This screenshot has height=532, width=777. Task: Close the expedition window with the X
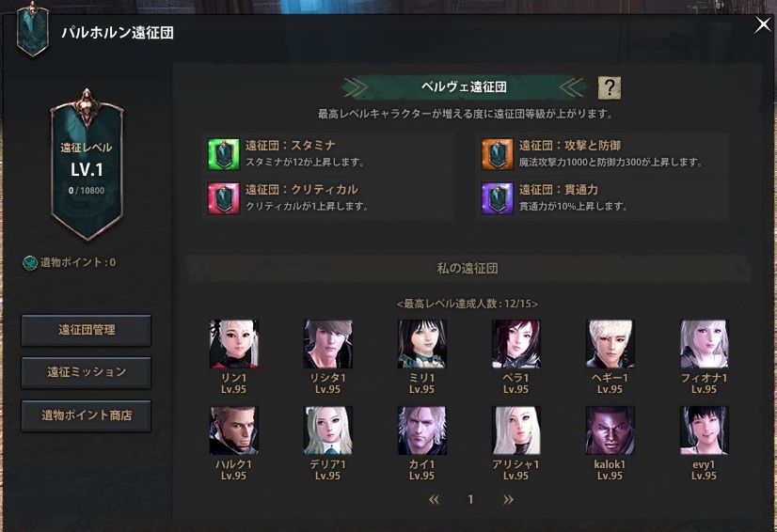[763, 24]
